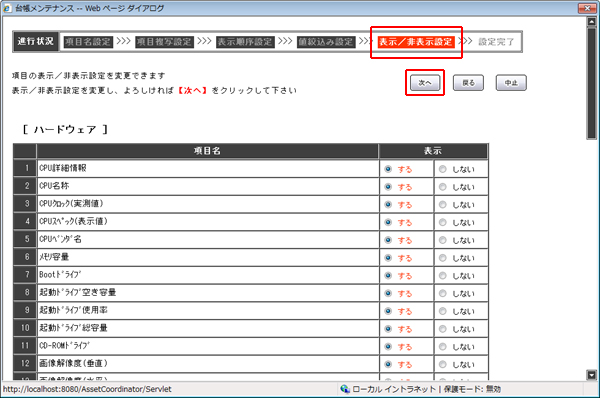Select しない for CD-ROMﾄﾞﾗｲﾌﾞ

(x=443, y=346)
